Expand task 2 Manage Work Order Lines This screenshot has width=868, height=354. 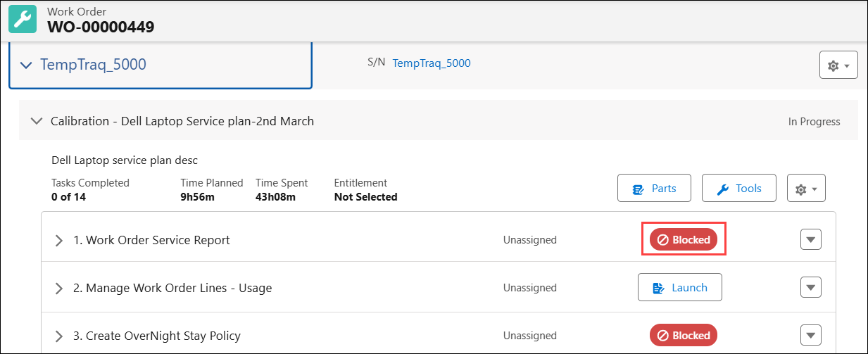59,288
